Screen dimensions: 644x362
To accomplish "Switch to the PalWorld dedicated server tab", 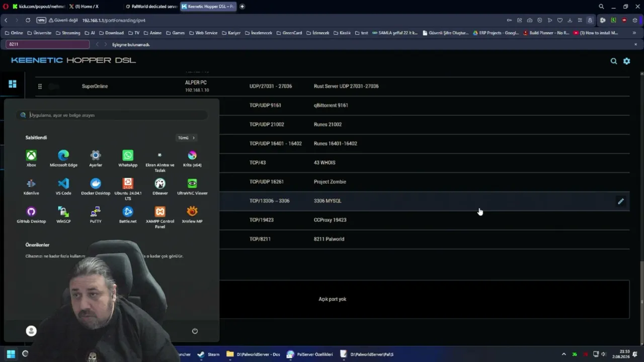I will point(150,7).
